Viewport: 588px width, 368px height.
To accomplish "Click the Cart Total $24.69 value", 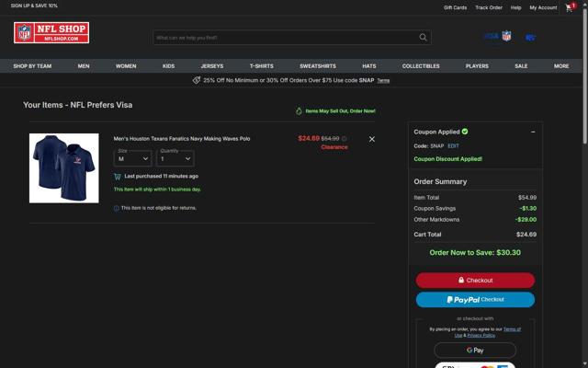I will pyautogui.click(x=526, y=235).
